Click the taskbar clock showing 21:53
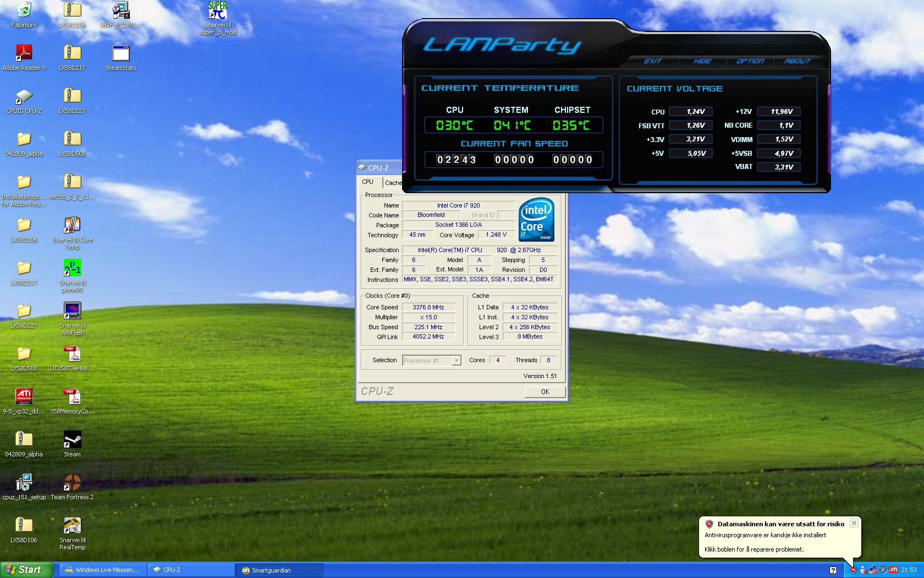 pos(909,570)
